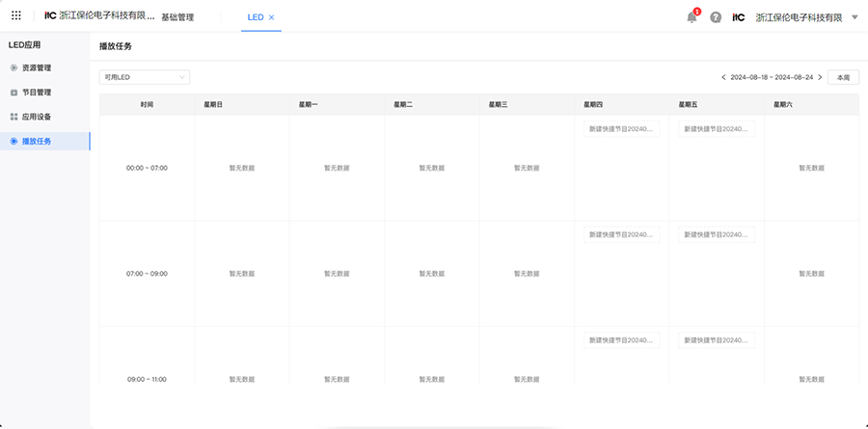The image size is (868, 429).
Task: Select 节目管理 in the sidebar
Action: [44, 93]
